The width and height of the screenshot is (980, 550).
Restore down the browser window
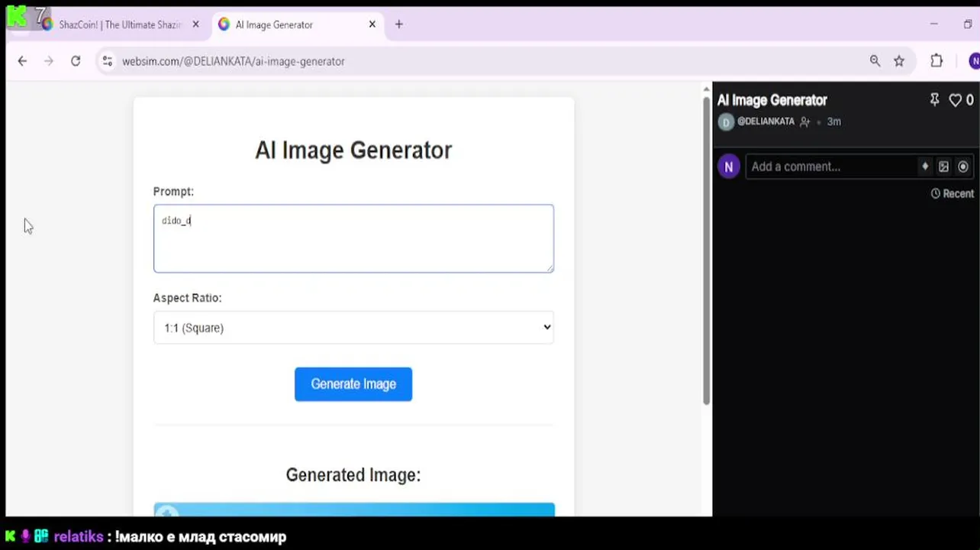[969, 24]
